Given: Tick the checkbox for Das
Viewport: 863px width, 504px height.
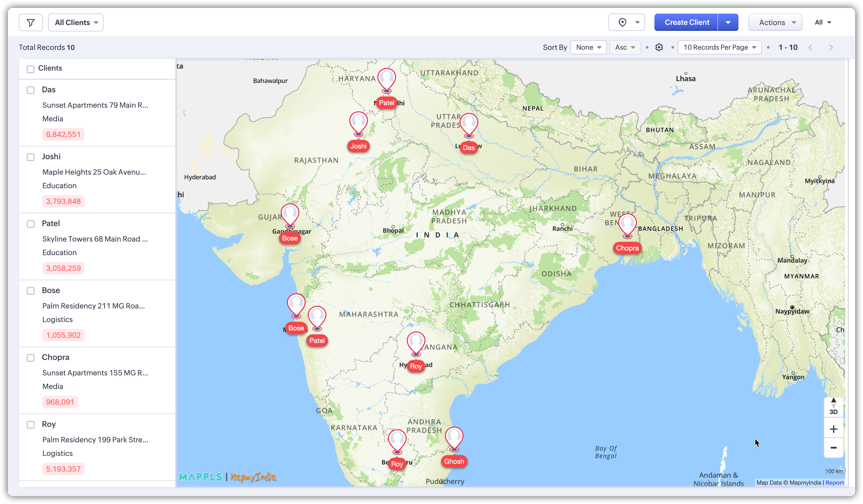Looking at the screenshot, I should [30, 90].
